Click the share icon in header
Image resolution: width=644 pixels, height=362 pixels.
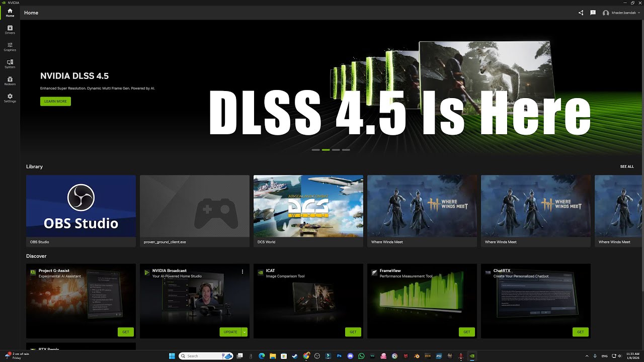click(581, 13)
